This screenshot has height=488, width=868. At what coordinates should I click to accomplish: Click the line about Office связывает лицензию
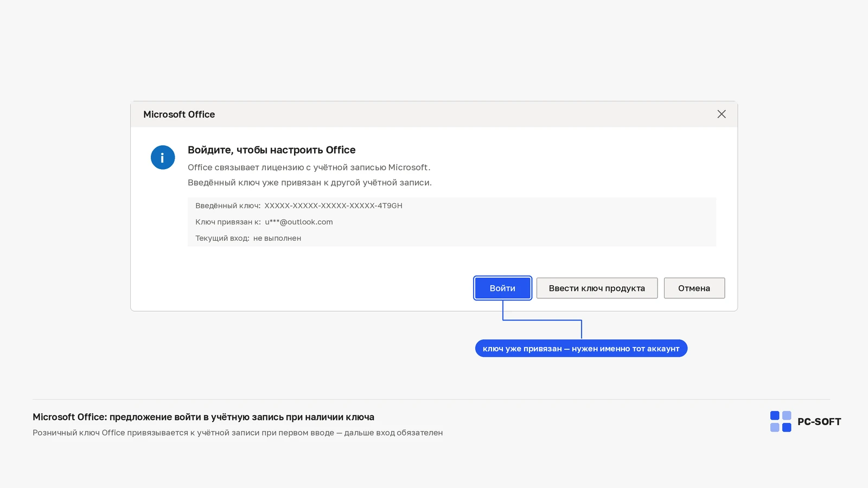[309, 168]
